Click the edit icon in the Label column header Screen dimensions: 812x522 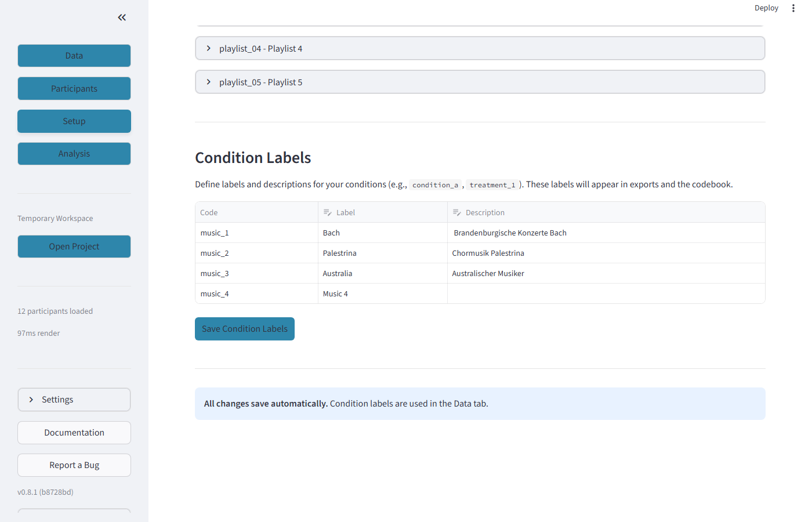click(x=327, y=212)
